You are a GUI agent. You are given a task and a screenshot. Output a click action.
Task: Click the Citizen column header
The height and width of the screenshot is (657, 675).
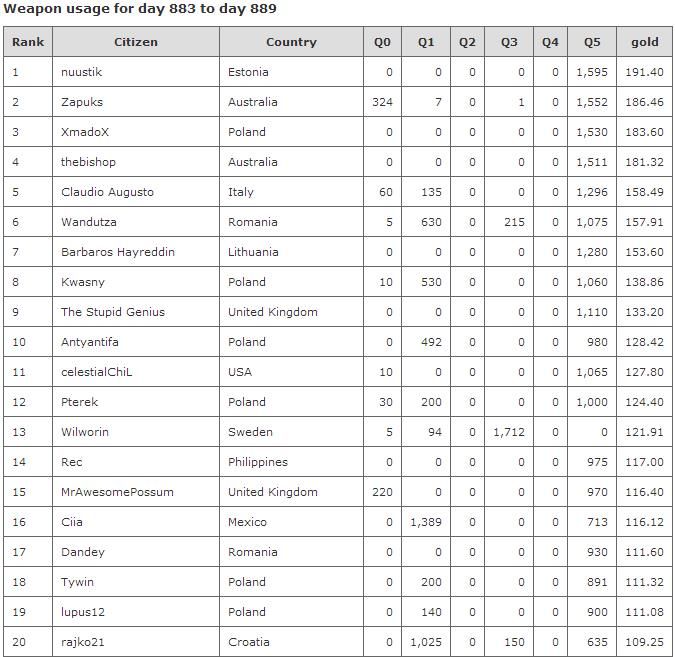coord(136,42)
